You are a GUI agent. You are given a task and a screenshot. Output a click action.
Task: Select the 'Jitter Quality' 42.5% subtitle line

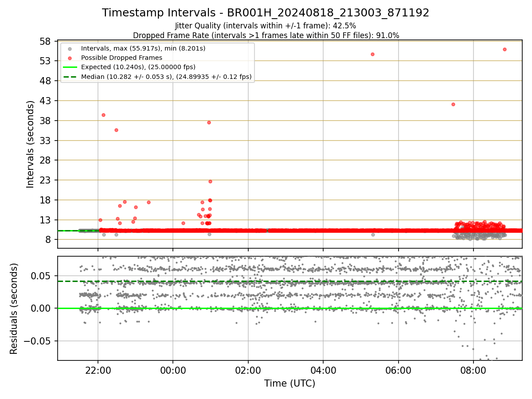tap(266, 26)
